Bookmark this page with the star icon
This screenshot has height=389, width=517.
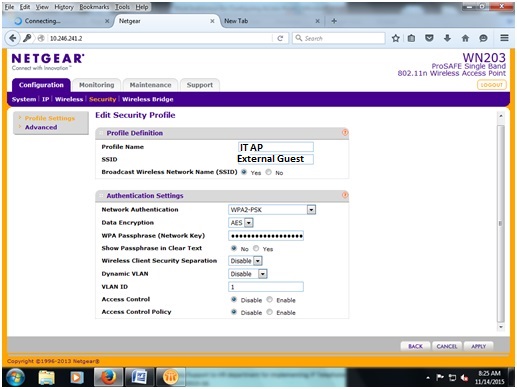tap(396, 38)
